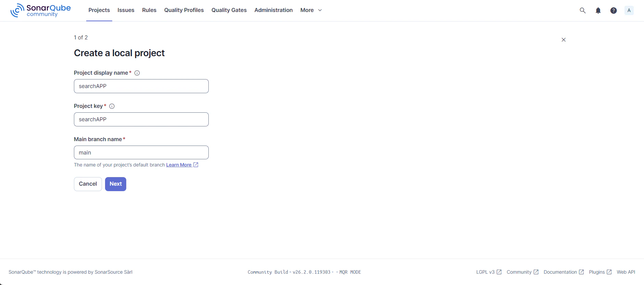This screenshot has height=285, width=644.
Task: Show info tooltip for Project display name
Action: pos(137,73)
